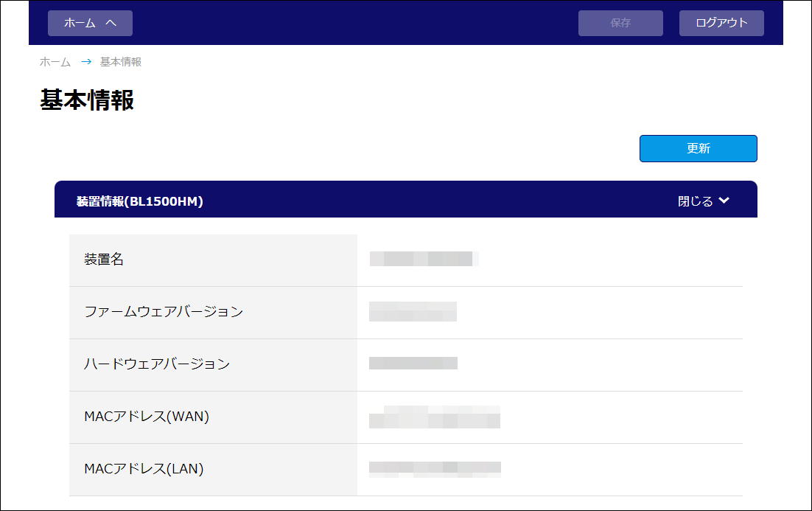Click the 基本情報 page heading
This screenshot has height=511, width=812.
click(x=87, y=100)
